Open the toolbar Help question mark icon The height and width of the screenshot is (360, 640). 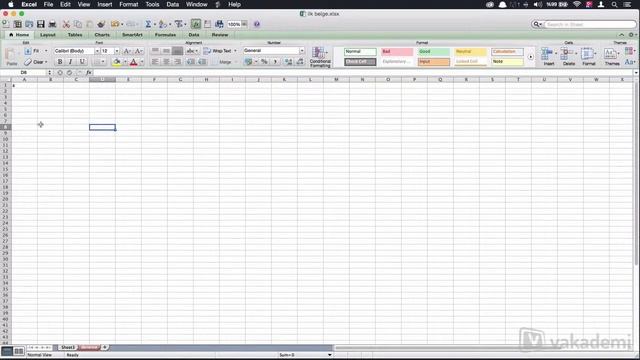point(257,24)
